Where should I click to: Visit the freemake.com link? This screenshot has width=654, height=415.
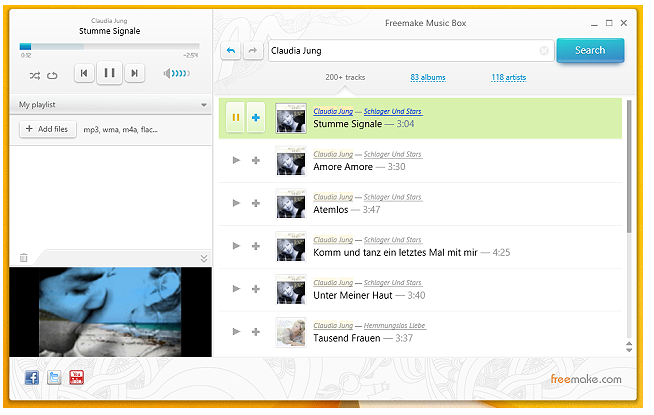586,379
